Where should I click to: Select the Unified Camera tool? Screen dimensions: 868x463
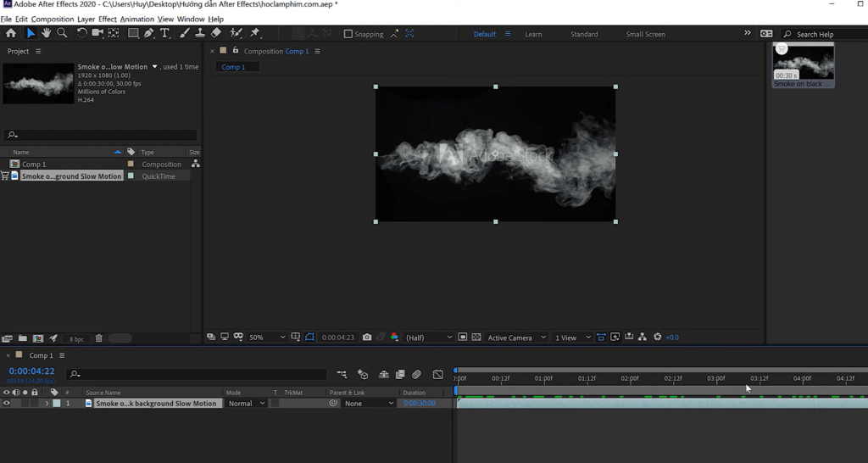97,33
